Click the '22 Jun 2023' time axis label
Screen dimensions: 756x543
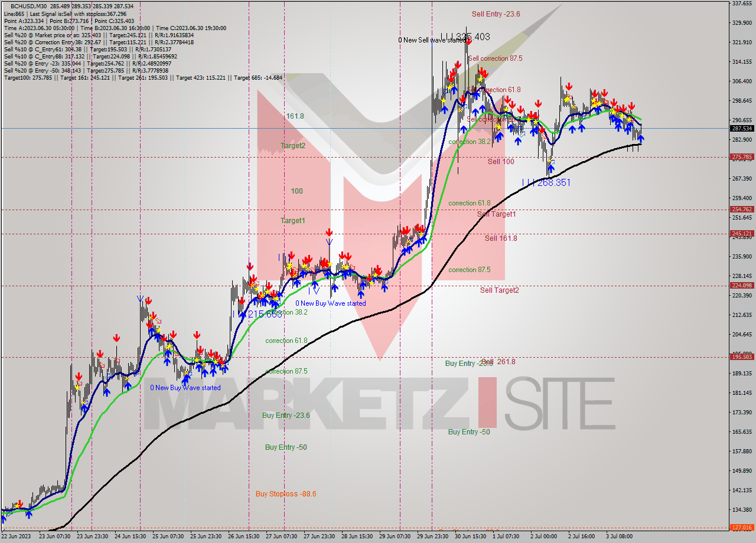[17, 537]
